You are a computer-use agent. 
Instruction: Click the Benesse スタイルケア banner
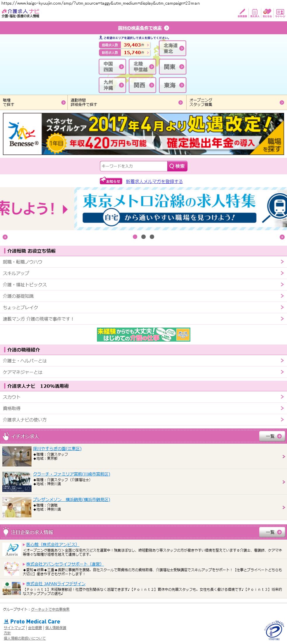143,134
